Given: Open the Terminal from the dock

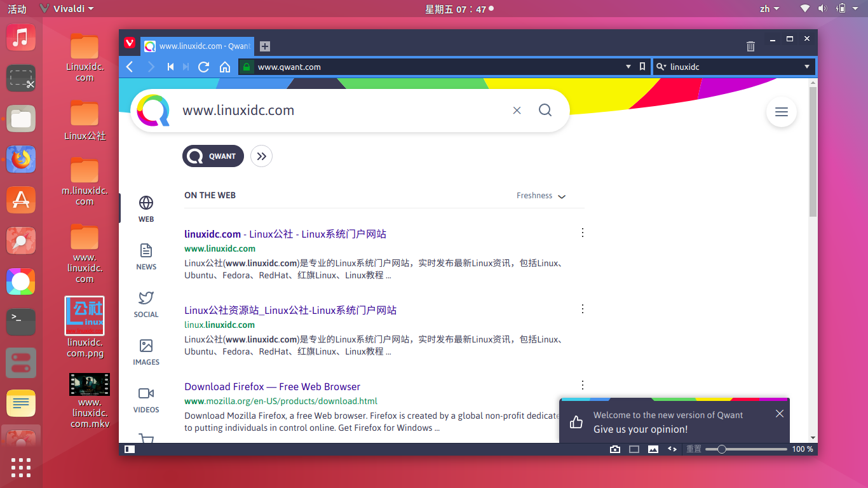Looking at the screenshot, I should (x=21, y=322).
